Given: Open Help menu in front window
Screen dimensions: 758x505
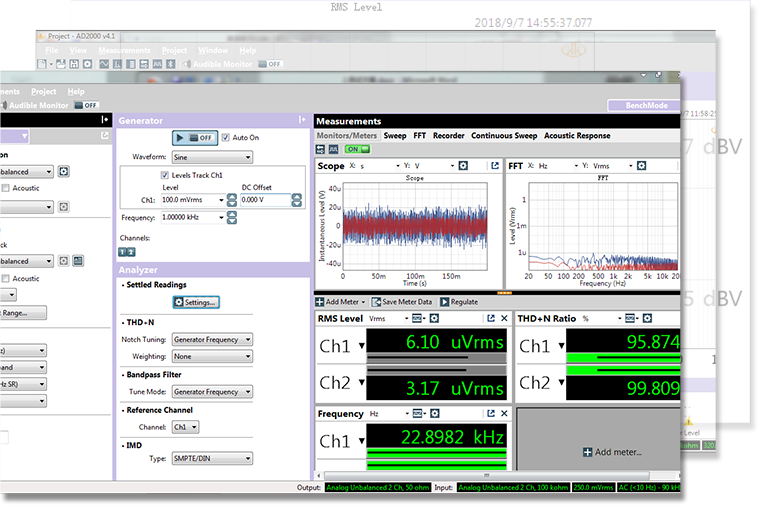Looking at the screenshot, I should point(76,91).
